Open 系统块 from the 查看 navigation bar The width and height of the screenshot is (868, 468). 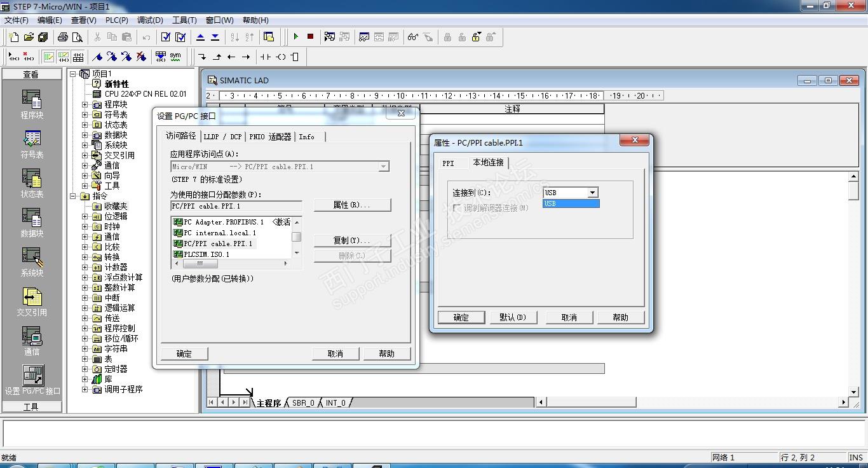coord(32,262)
